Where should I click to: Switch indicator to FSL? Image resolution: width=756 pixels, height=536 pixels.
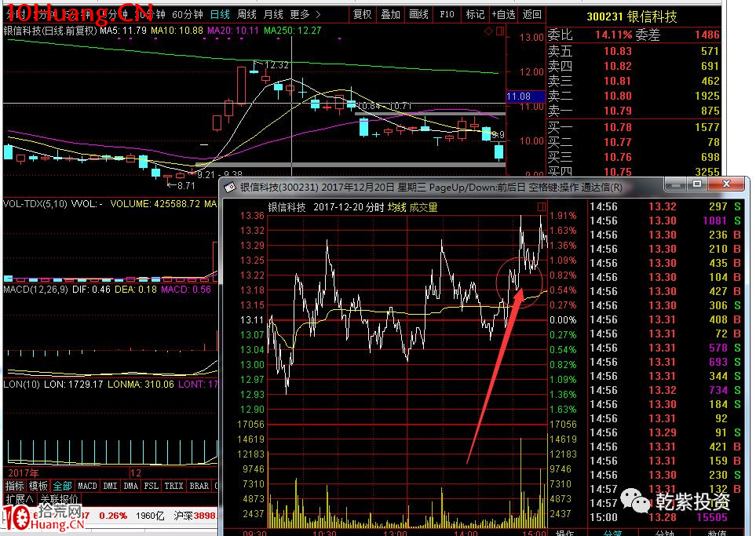pyautogui.click(x=151, y=486)
